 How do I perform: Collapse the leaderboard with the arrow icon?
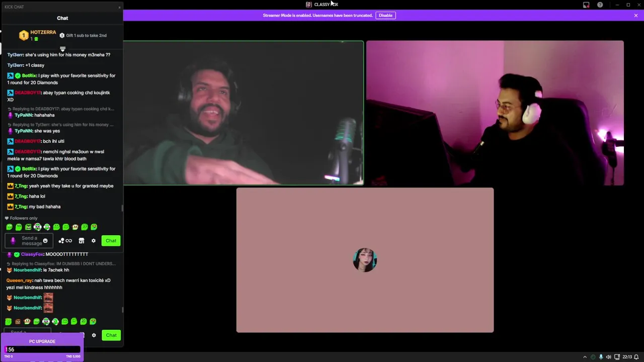(62, 49)
